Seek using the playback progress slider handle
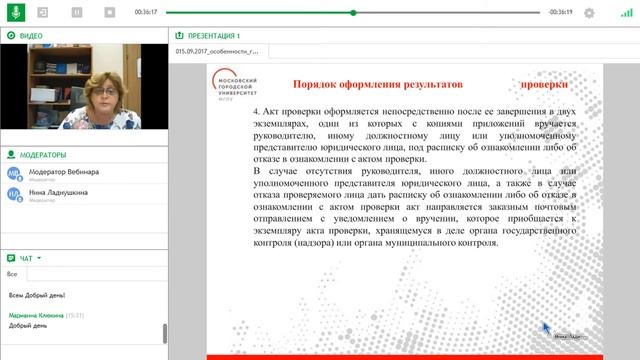The height and width of the screenshot is (360, 640). point(353,13)
